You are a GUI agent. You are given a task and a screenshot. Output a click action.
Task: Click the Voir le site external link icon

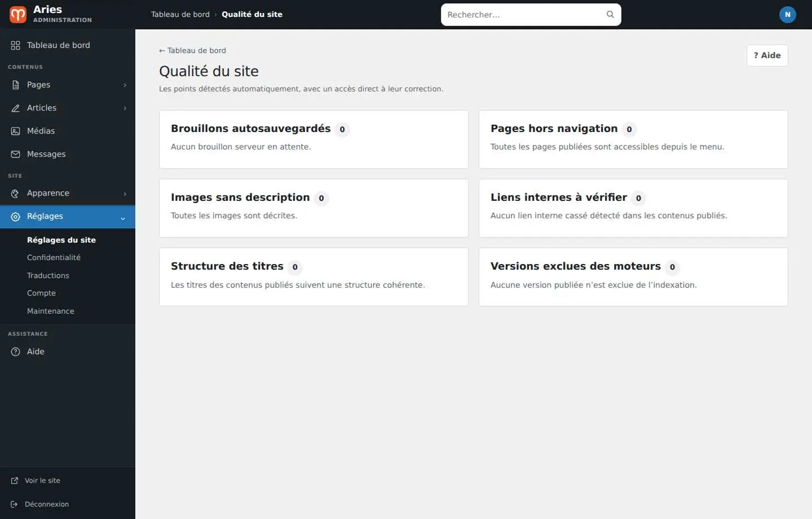tap(15, 481)
